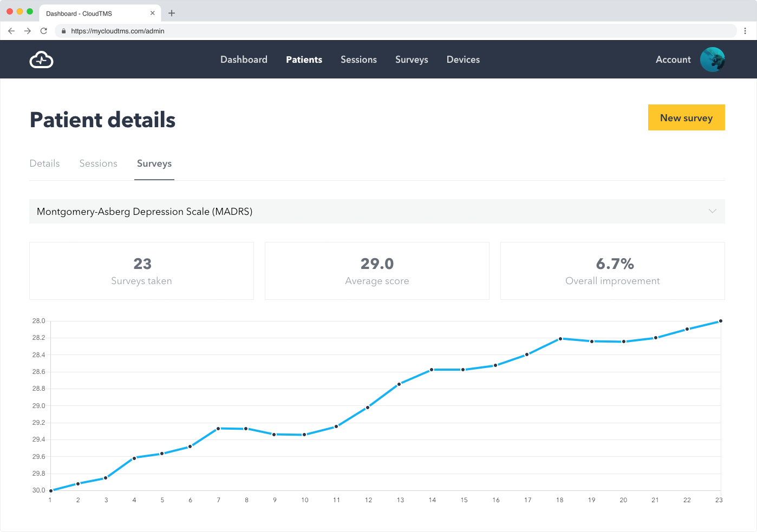Select the Patients navigation item
The height and width of the screenshot is (532, 757).
pyautogui.click(x=304, y=60)
